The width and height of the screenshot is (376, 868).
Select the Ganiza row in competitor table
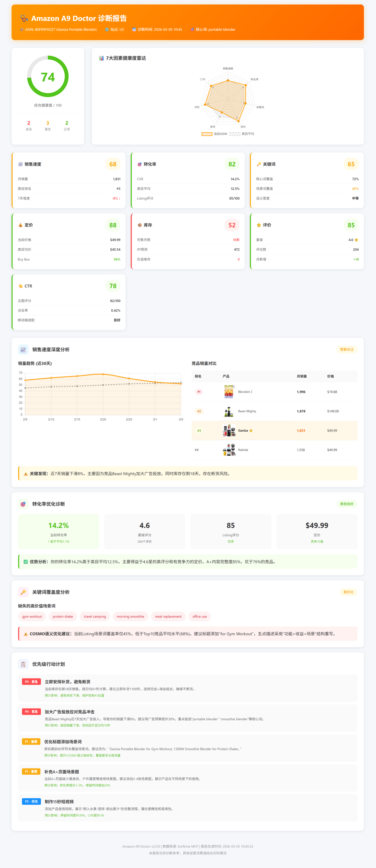pyautogui.click(x=274, y=431)
